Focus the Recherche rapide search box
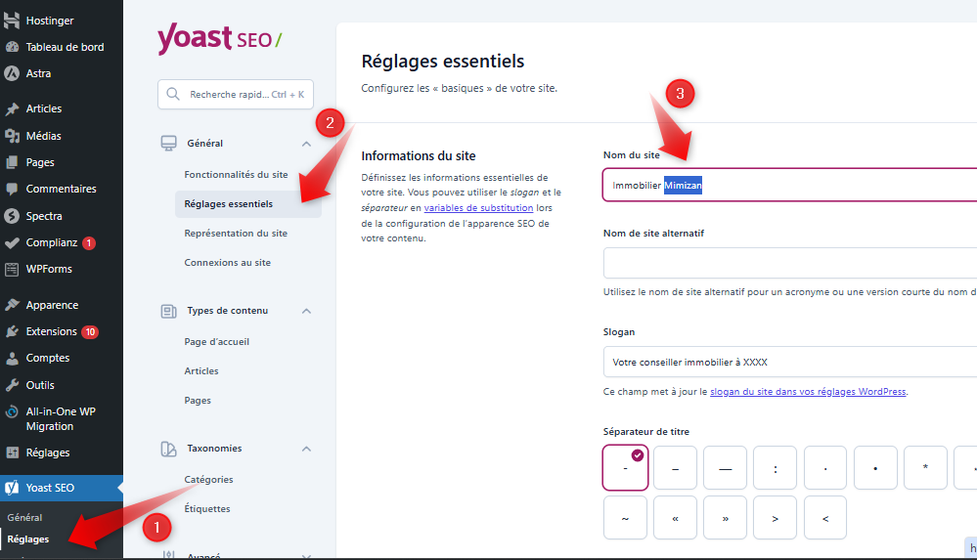977x560 pixels. tap(236, 95)
